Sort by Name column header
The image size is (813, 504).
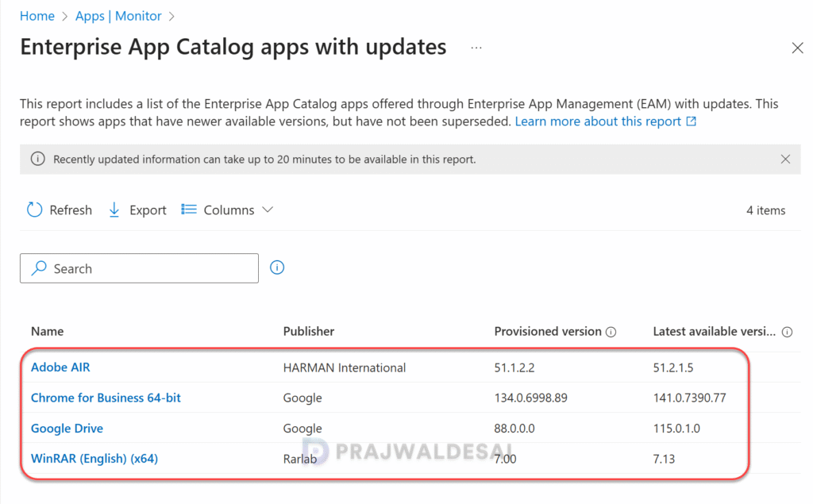pyautogui.click(x=47, y=331)
